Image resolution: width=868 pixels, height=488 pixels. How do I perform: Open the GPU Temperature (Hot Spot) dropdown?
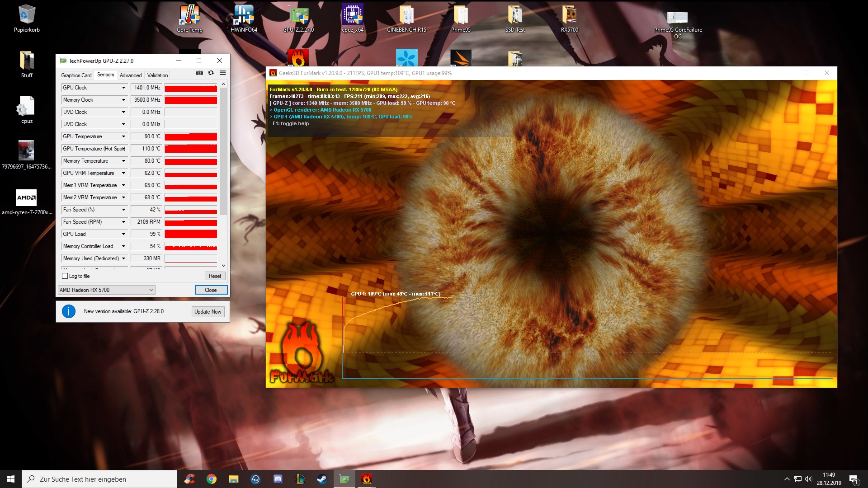[x=123, y=149]
